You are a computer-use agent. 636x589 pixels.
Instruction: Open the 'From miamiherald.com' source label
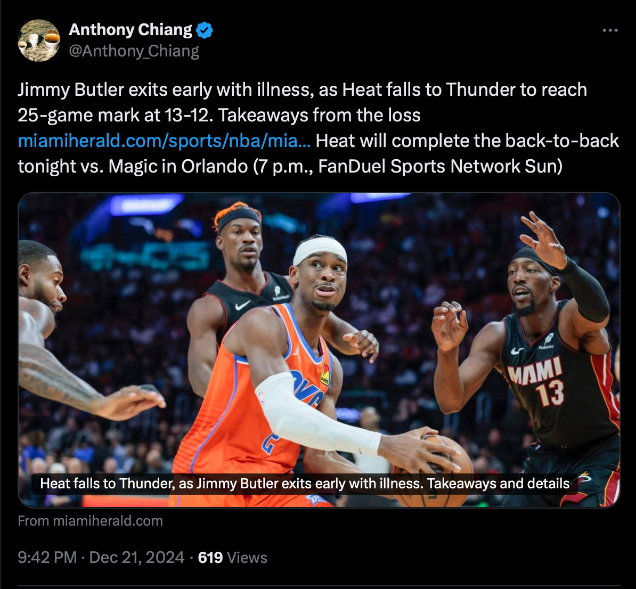point(90,521)
